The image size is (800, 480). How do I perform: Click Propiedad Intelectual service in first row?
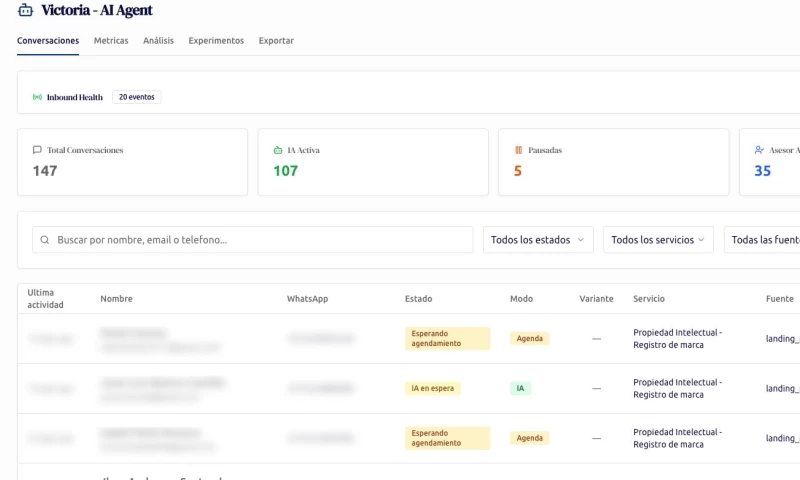click(x=678, y=338)
